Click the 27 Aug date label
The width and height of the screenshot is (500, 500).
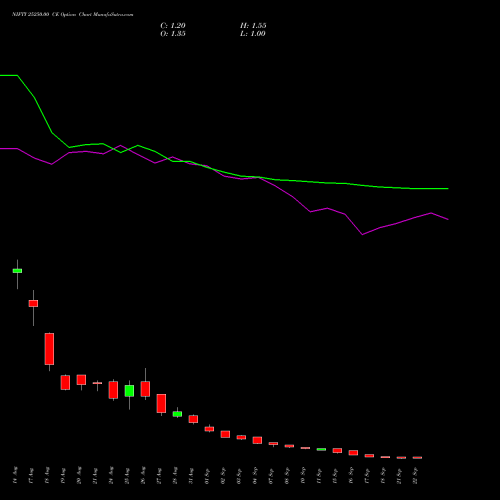159,475
